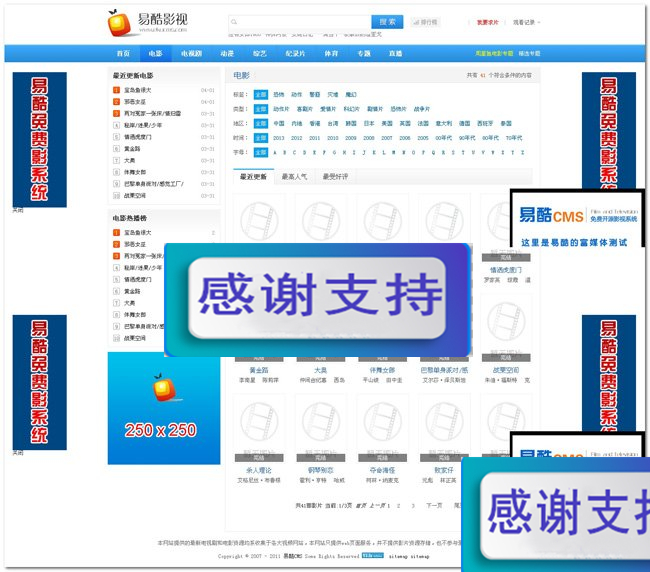Screen dimensions: 650x572
Task: Click rank badge 2 in 电影热播榜 list
Action: pos(116,244)
